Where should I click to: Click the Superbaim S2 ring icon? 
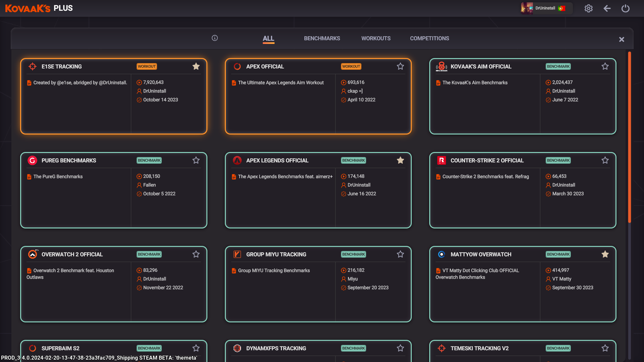coord(33,348)
